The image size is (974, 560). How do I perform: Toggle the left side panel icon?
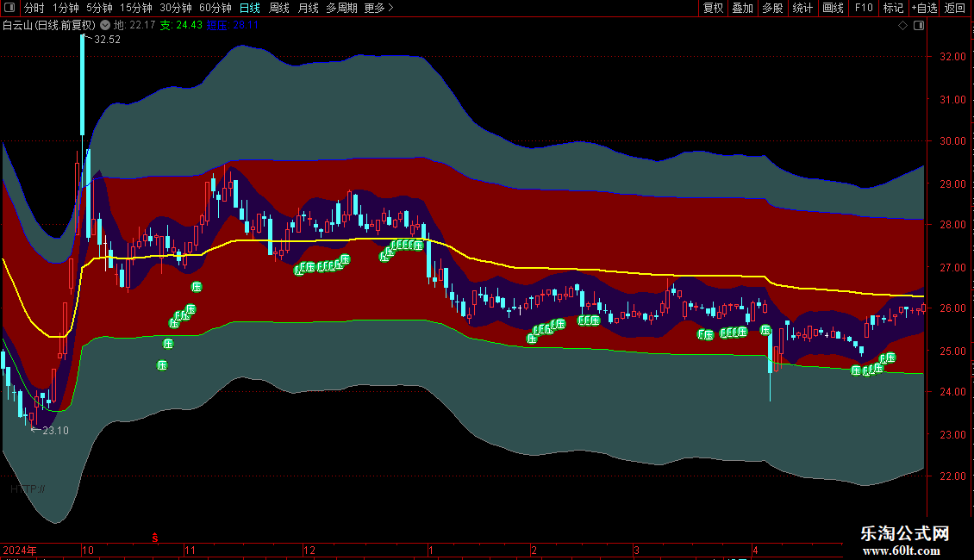pyautogui.click(x=9, y=8)
